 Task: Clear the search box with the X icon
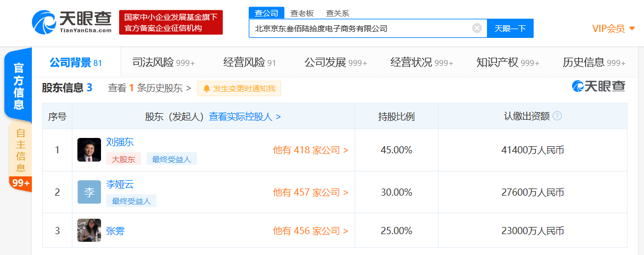pyautogui.click(x=477, y=28)
